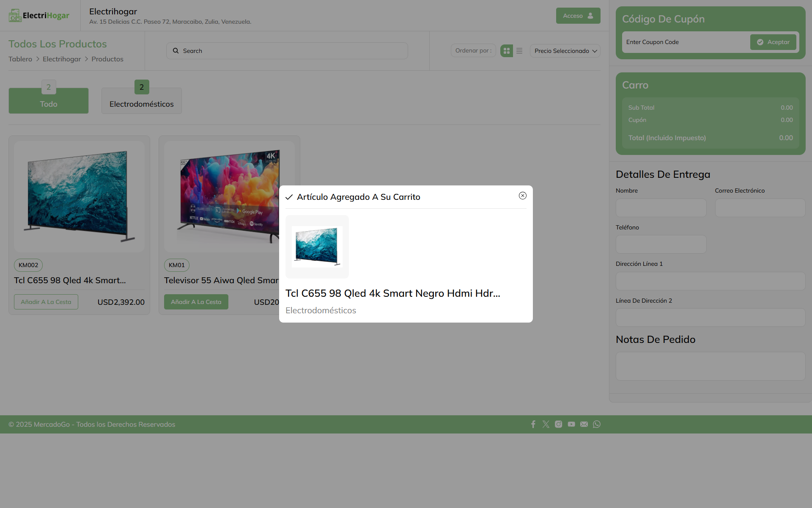Close the added-to-cart popup
812x508 pixels.
coord(523,196)
